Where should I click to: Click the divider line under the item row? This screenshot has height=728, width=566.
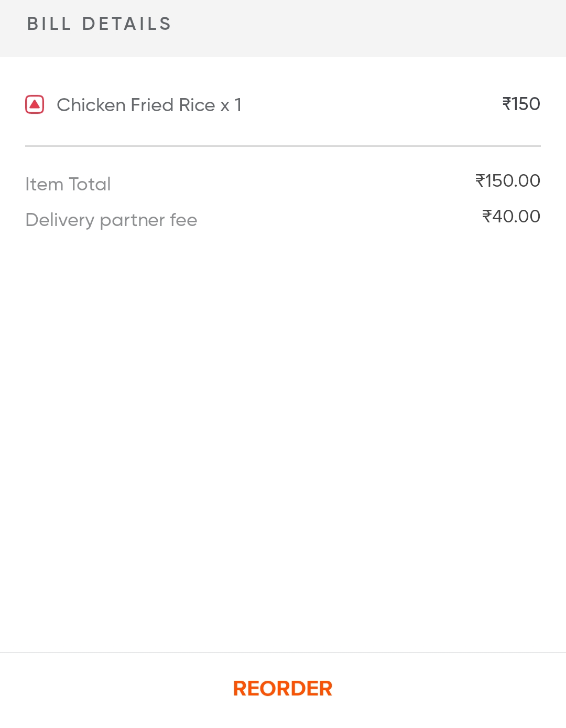pyautogui.click(x=283, y=146)
